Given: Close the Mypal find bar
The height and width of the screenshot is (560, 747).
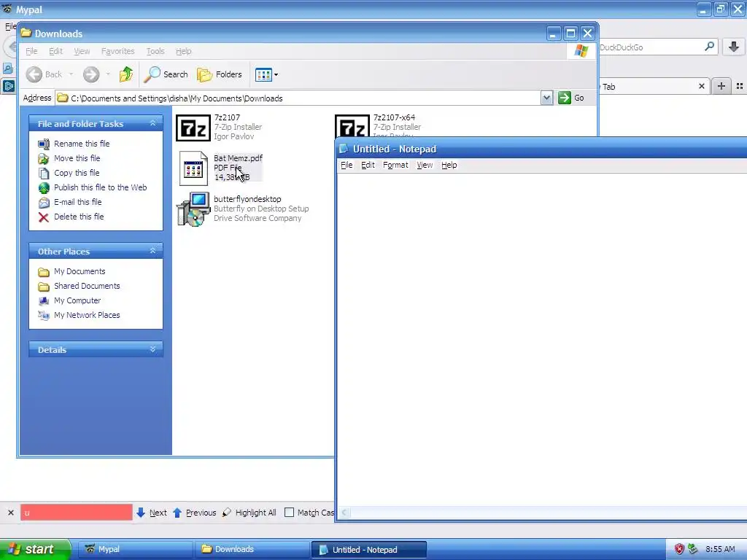Looking at the screenshot, I should 10,513.
